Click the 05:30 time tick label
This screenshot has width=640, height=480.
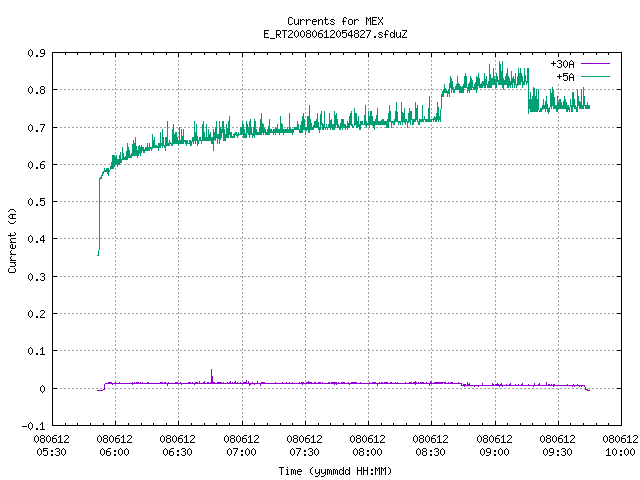(x=51, y=452)
